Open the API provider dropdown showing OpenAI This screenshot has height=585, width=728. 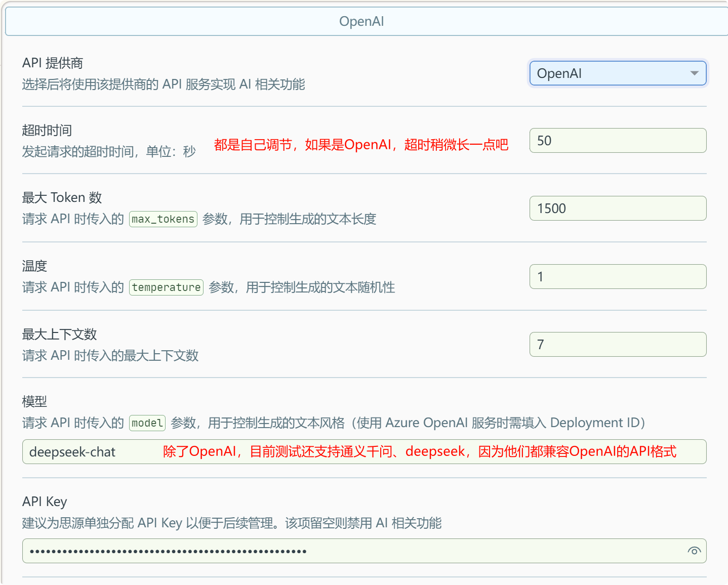click(618, 73)
